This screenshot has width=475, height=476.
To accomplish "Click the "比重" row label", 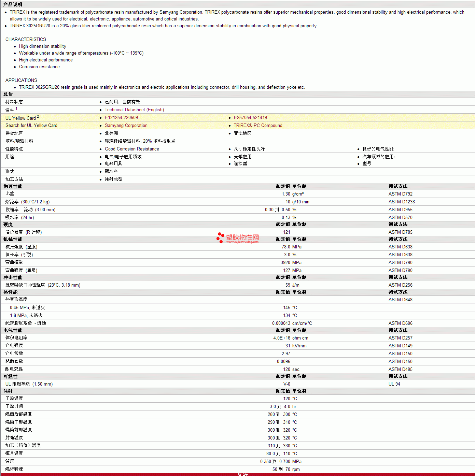I will [10, 194].
